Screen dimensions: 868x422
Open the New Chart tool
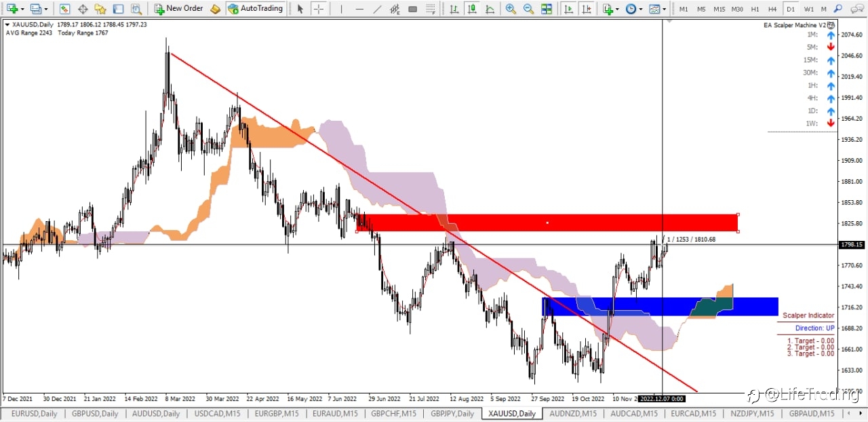12,9
